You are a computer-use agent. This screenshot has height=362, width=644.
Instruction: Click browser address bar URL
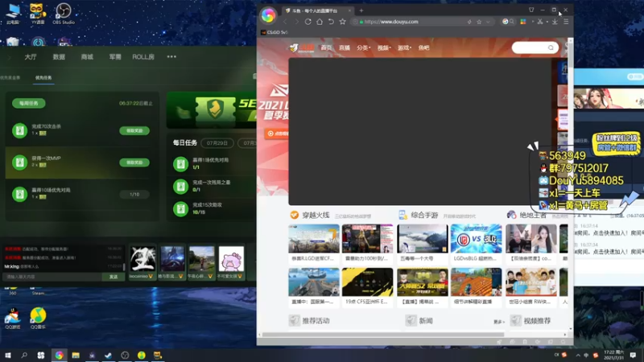[391, 22]
